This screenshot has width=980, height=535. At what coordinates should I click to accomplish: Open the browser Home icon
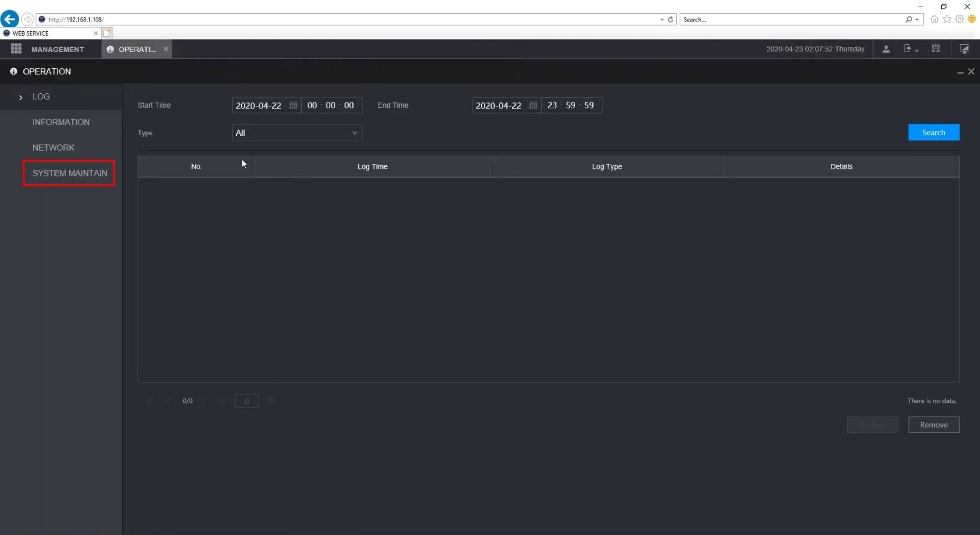pos(935,19)
